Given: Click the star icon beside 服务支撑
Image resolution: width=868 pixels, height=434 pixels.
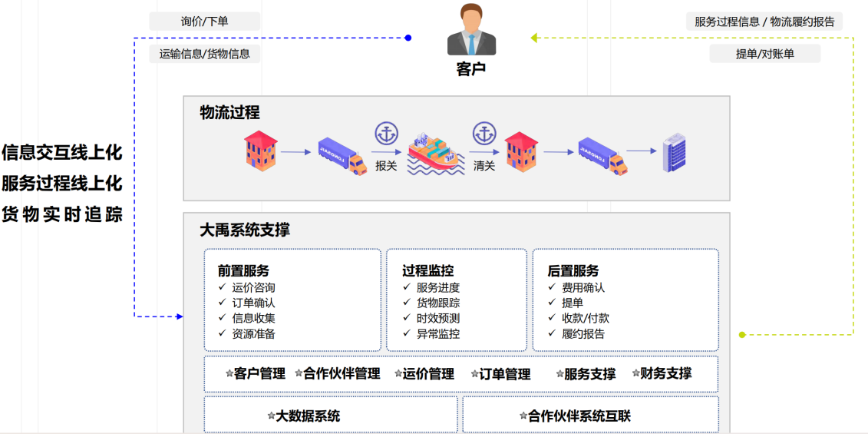Looking at the screenshot, I should click(x=560, y=374).
